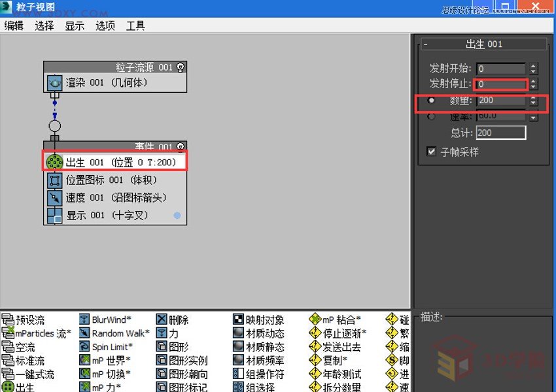Click the 出生 001 operator icon
The height and width of the screenshot is (392, 556).
point(54,162)
